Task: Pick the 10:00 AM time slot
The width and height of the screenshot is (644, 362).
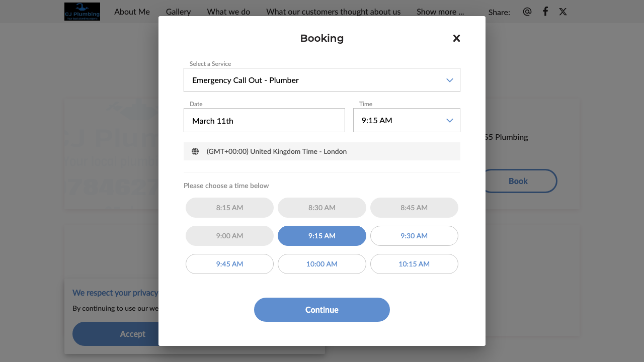Action: point(322,264)
